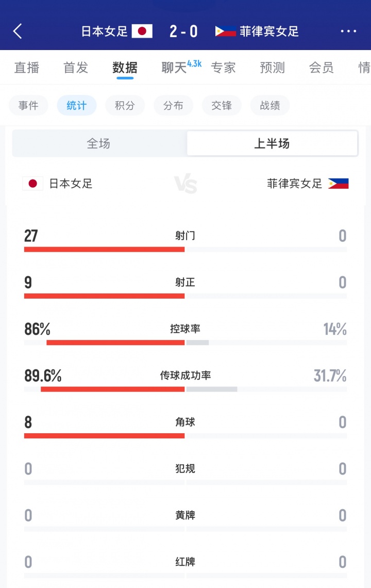Select 上半场 first-half stats
This screenshot has height=588, width=371.
click(x=272, y=143)
